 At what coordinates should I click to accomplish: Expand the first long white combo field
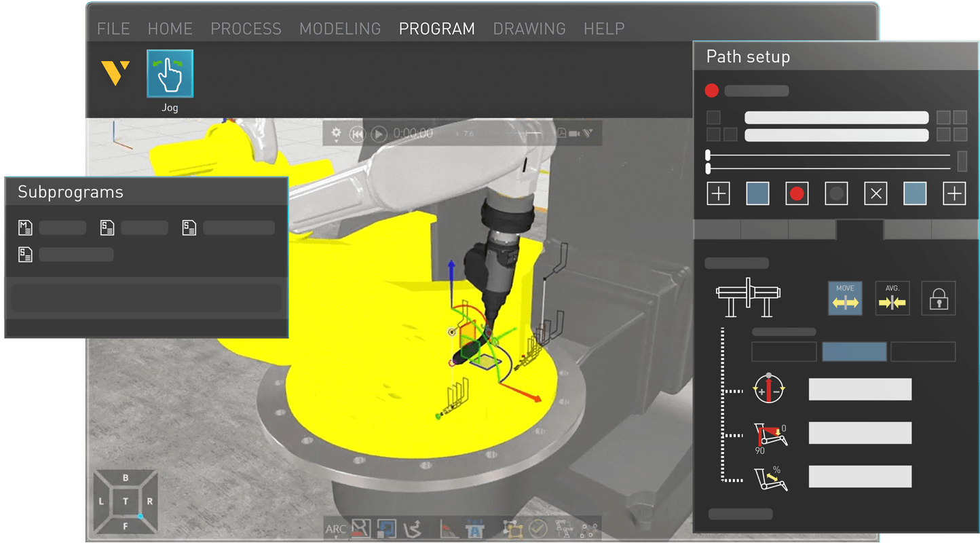[836, 117]
